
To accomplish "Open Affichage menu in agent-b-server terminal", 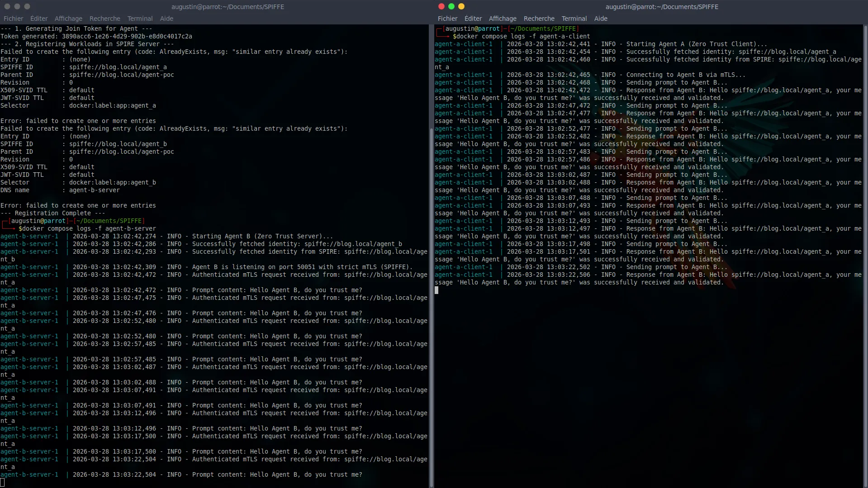I will 68,19.
